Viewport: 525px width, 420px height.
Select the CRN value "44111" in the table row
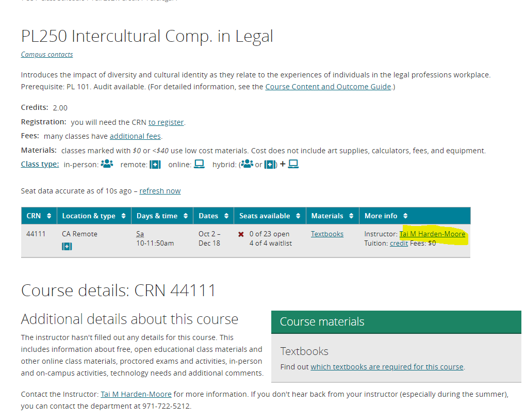coord(36,234)
